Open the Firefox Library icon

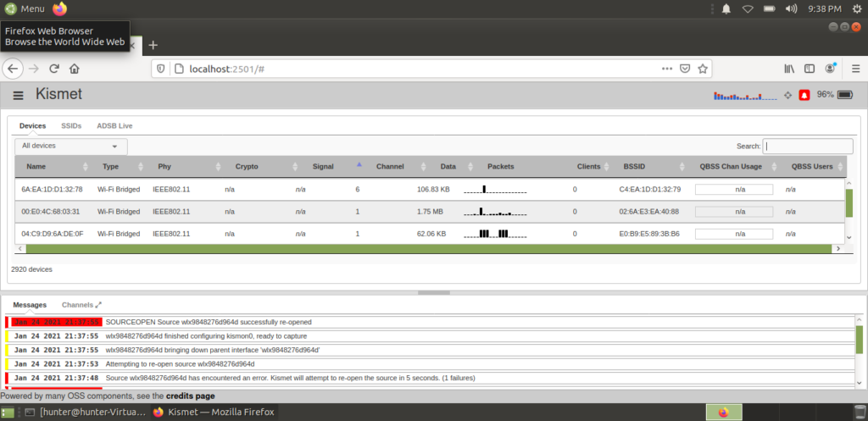tap(789, 69)
